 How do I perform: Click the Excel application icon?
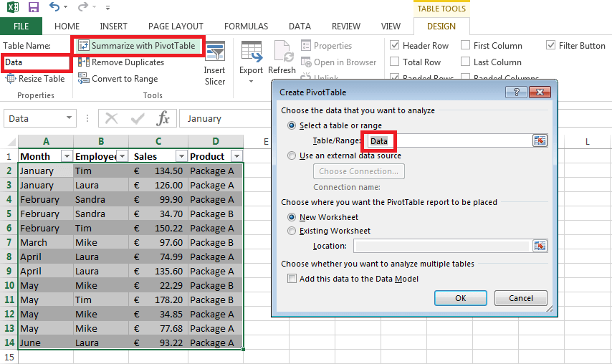(12, 7)
